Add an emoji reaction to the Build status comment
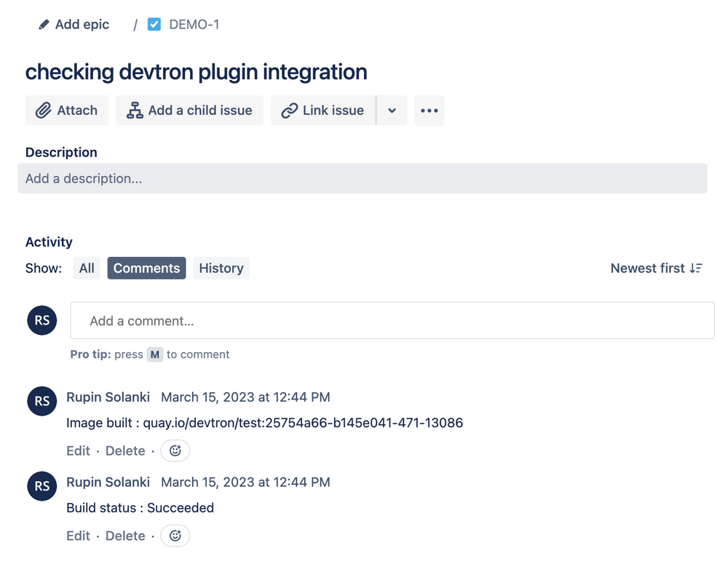Image resolution: width=728 pixels, height=580 pixels. pos(175,536)
